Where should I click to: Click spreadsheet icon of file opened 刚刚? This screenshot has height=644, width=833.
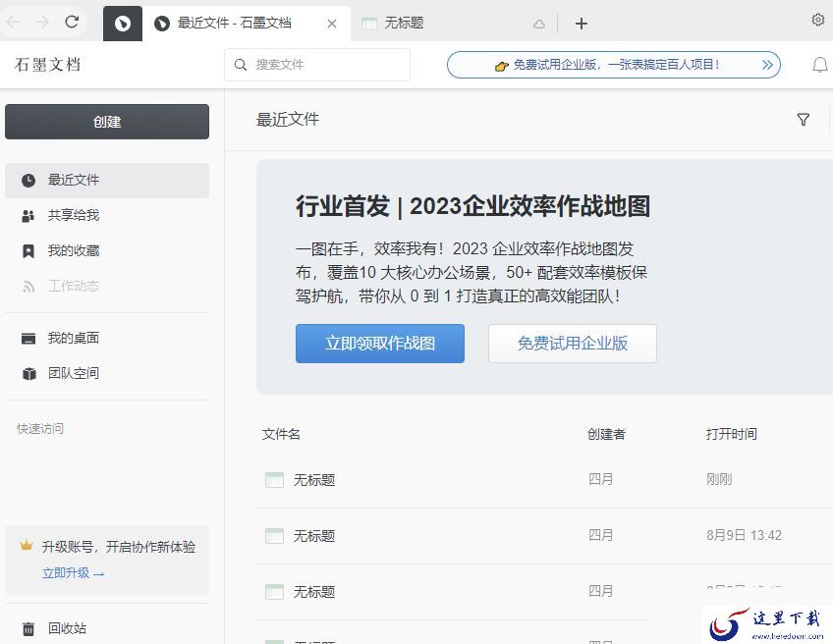tap(275, 480)
